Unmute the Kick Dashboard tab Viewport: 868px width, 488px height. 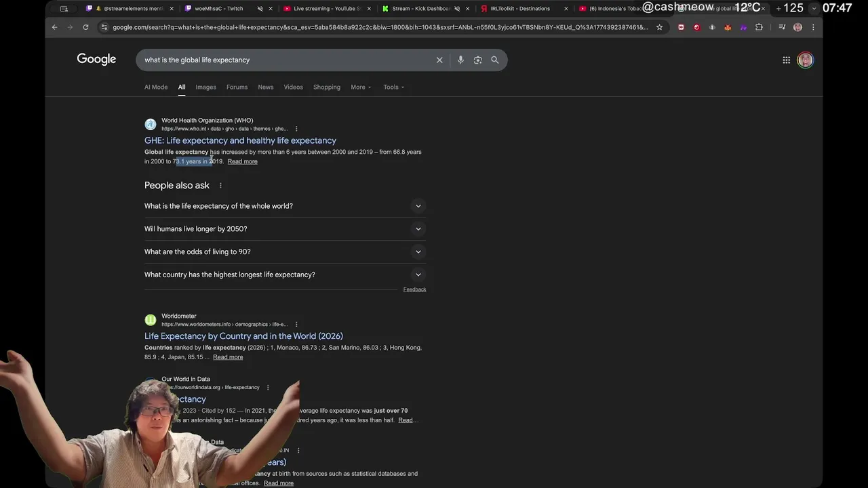(457, 9)
